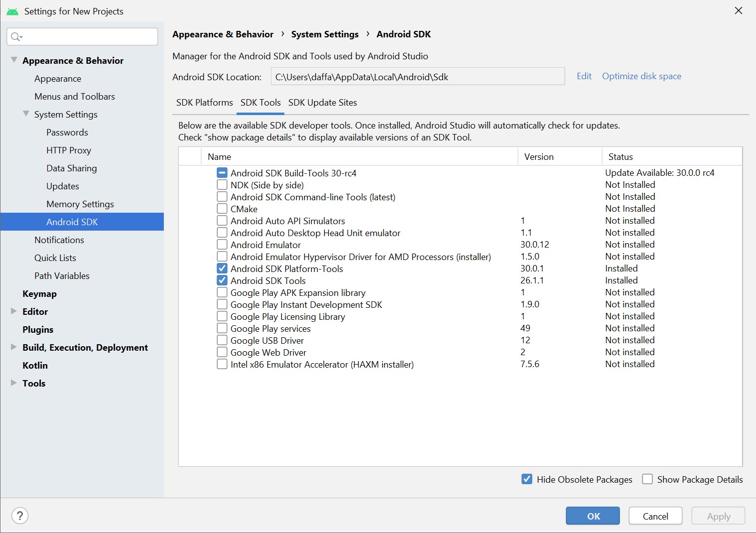
Task: Enable Google Play Licensing Library checkbox
Action: pos(222,316)
